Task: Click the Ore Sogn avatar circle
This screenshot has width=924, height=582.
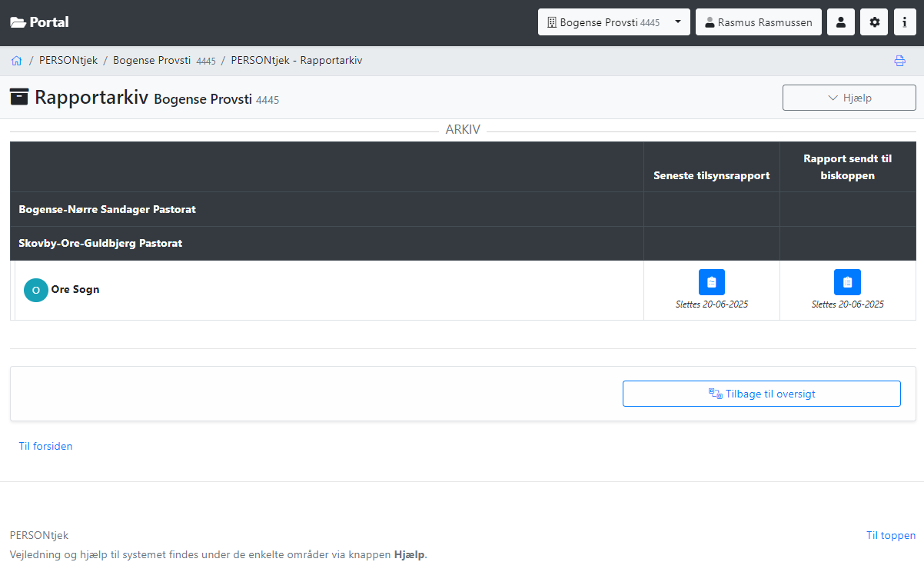Action: 36,290
